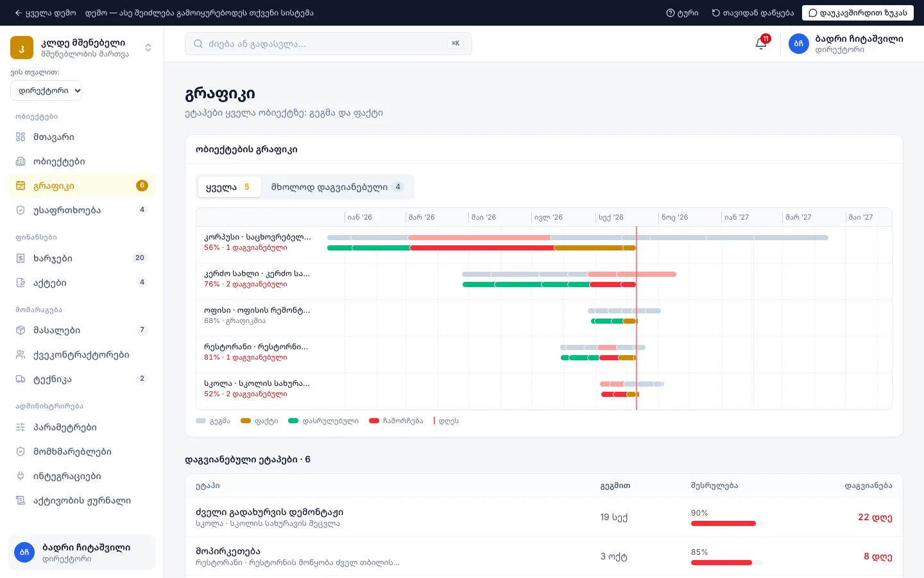
Task: Click the გრაფიკი calendar icon
Action: coord(21,186)
